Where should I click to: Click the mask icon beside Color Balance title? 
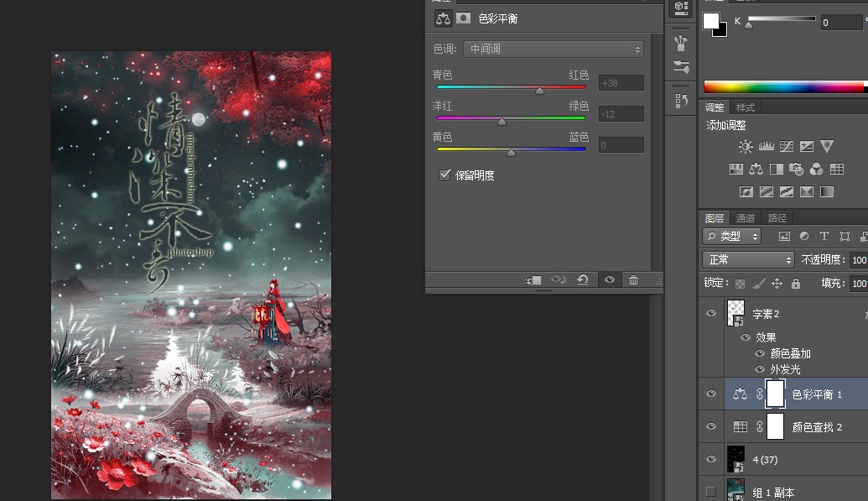tap(463, 18)
